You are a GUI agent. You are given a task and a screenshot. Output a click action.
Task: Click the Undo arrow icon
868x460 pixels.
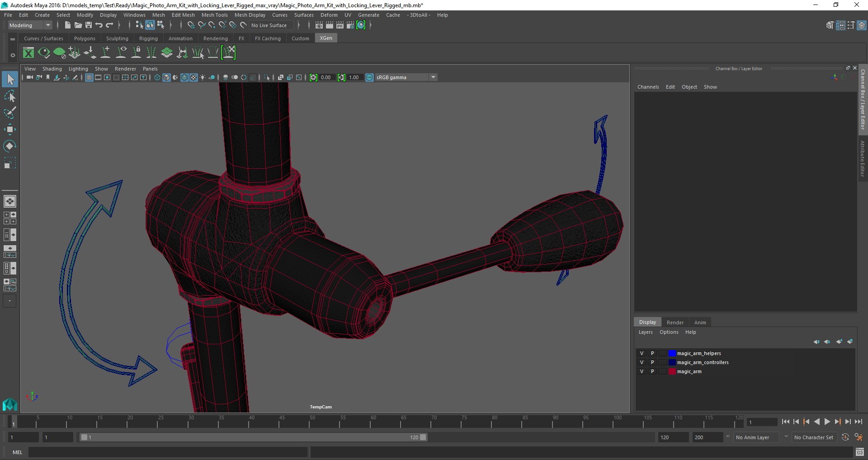click(x=99, y=25)
